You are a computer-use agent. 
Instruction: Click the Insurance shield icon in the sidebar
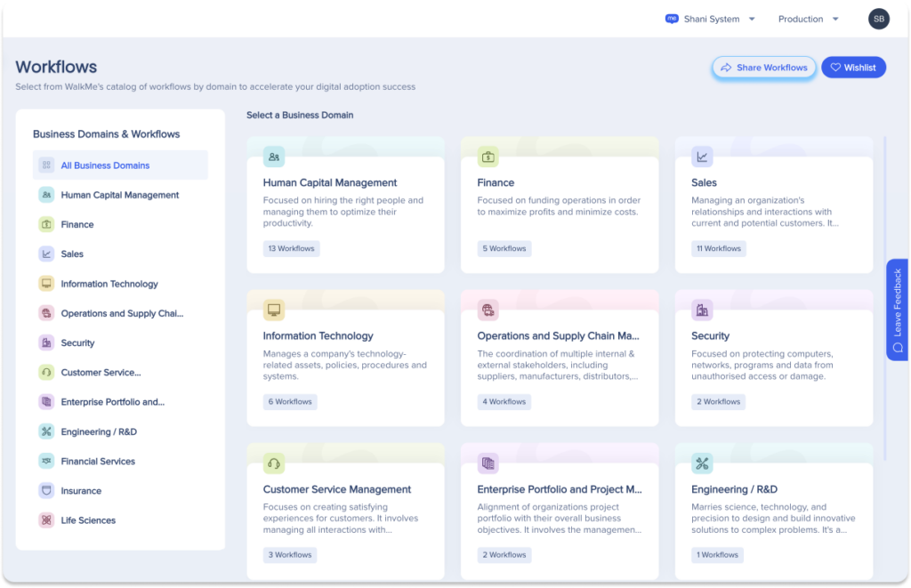(47, 490)
